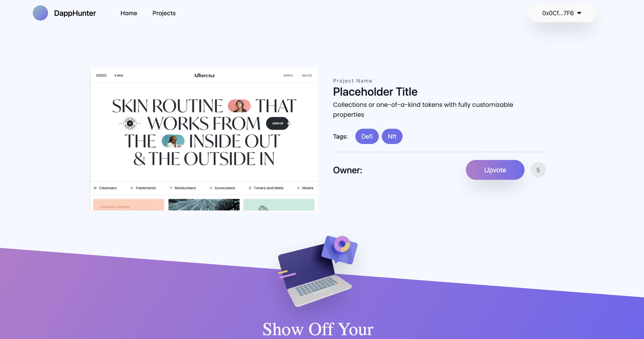This screenshot has width=644, height=339.
Task: Select the Home menu item
Action: (x=129, y=13)
